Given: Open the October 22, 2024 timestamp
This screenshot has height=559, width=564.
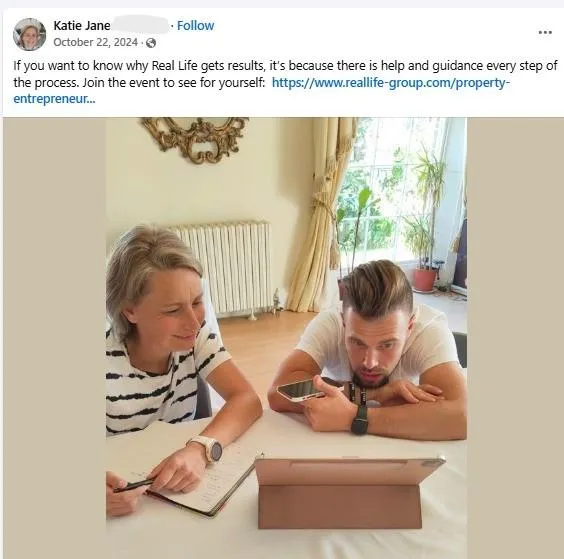Looking at the screenshot, I should (x=96, y=42).
